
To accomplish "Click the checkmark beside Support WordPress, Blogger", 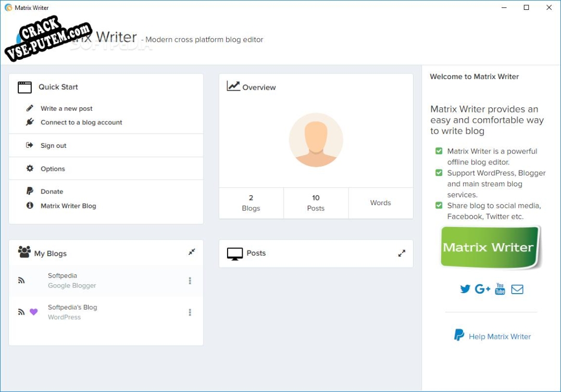I will coord(439,173).
